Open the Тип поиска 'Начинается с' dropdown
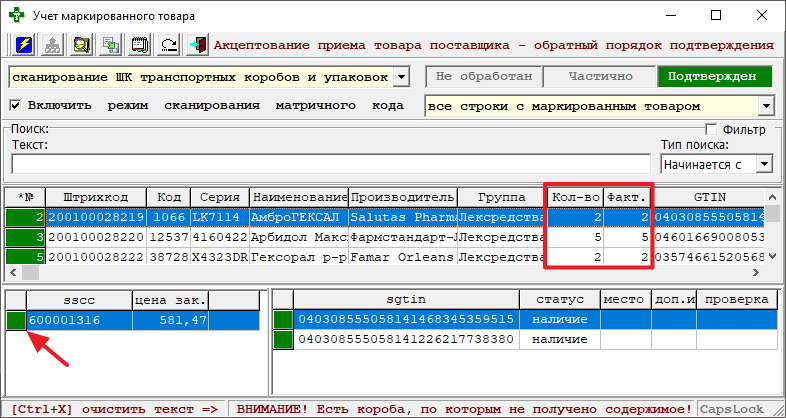 [x=764, y=164]
